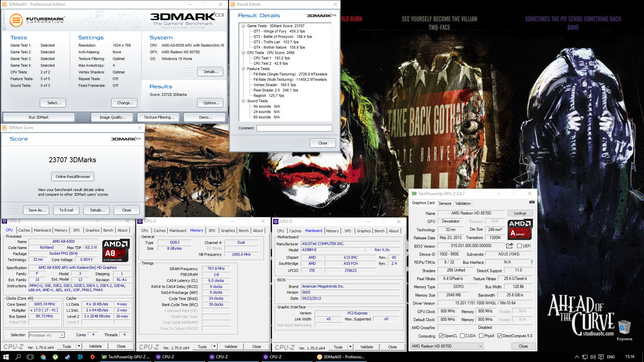Click Validate in the CPU-Z Memory window
The image size is (644, 362).
[231, 347]
